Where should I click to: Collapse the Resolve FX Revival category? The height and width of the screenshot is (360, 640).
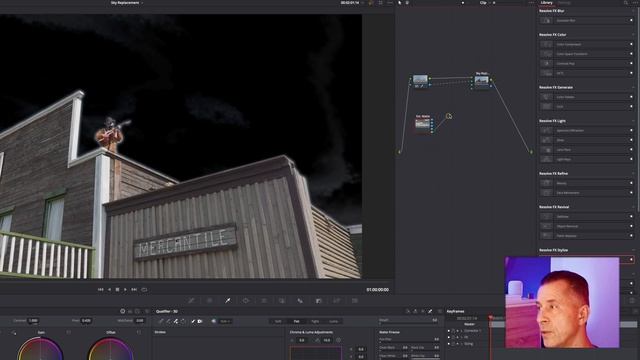pyautogui.click(x=633, y=207)
